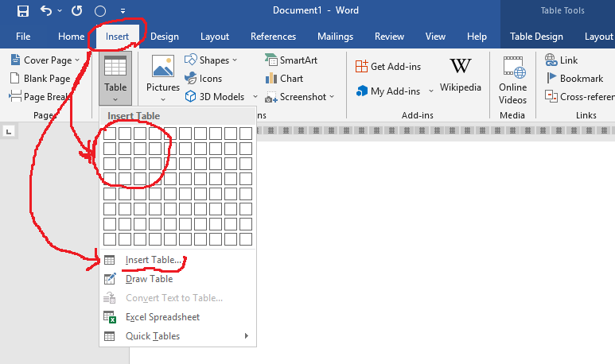The image size is (615, 364).
Task: Click the top-left cell of table grid
Action: point(110,134)
